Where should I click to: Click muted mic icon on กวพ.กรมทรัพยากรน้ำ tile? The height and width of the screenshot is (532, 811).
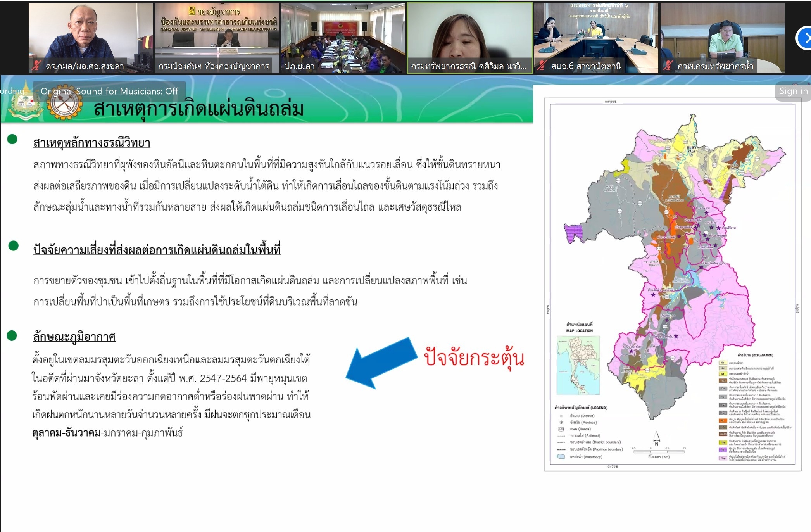point(668,66)
